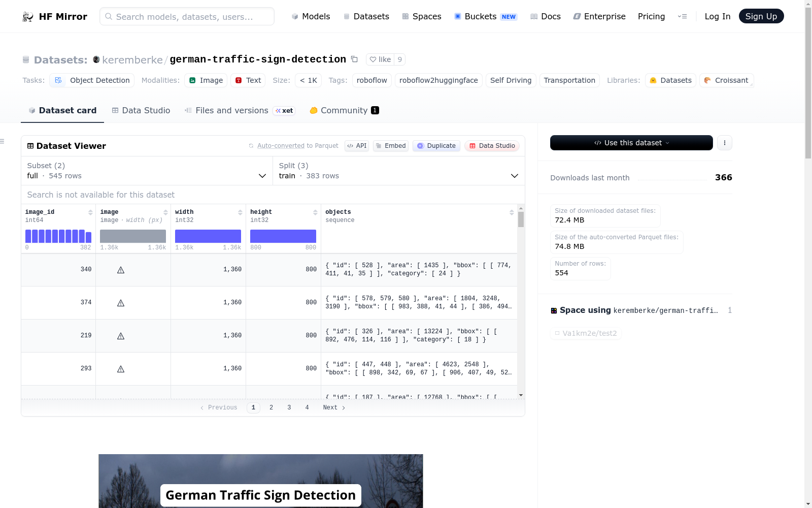Sort by objects column arrows
The image size is (812, 508).
pyautogui.click(x=512, y=212)
